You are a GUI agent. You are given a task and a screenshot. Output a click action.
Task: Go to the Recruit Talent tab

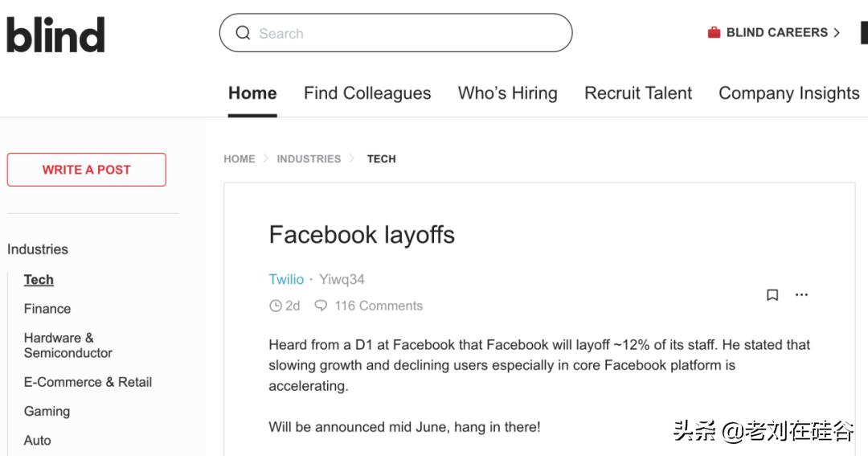[x=638, y=93]
